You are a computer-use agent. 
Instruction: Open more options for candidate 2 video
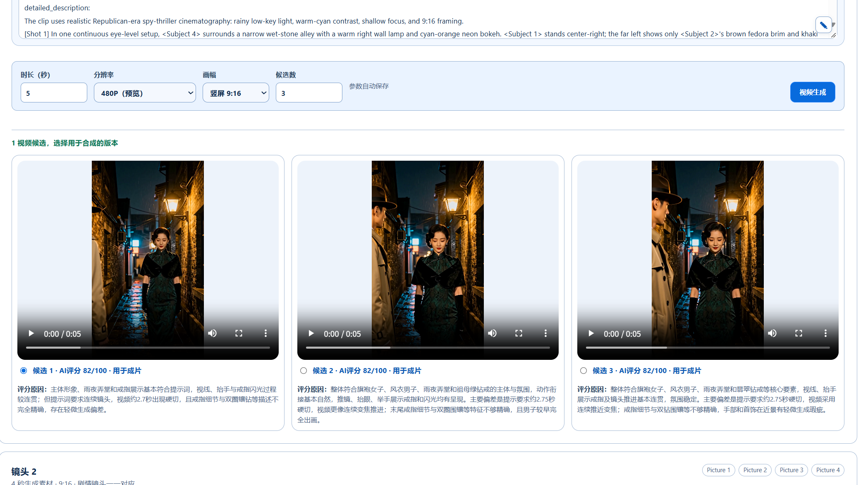[545, 333]
